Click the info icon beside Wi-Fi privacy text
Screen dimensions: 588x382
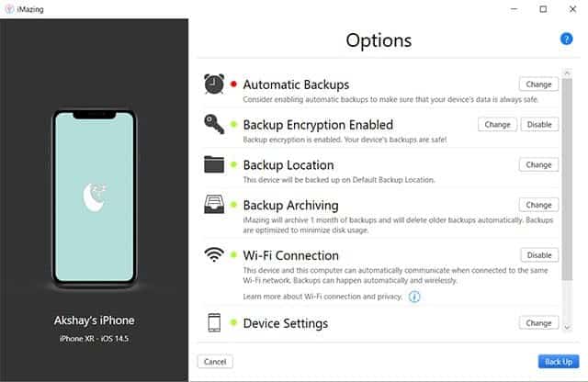pyautogui.click(x=414, y=297)
